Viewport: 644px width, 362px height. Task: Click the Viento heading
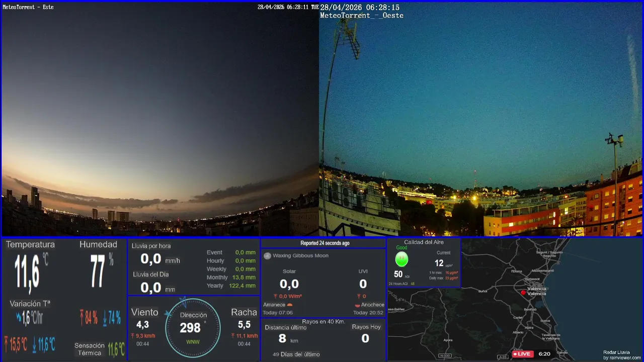[144, 312]
